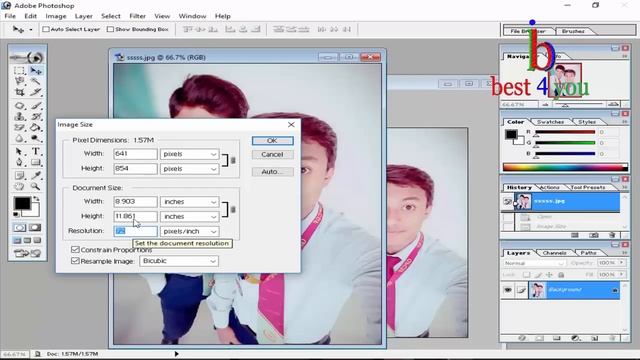The image size is (640, 360).
Task: Open Opacity 100% arrow in Layers
Action: point(622,263)
